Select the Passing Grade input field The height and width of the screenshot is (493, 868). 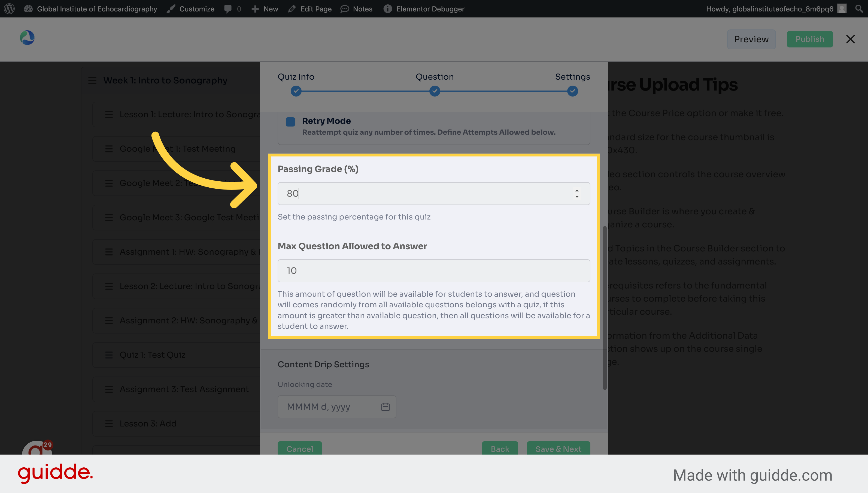click(434, 193)
